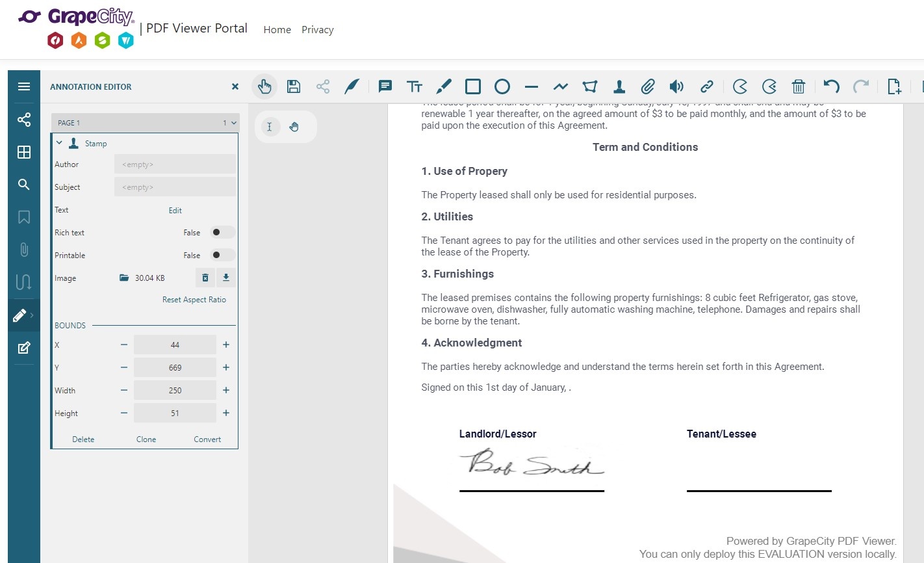This screenshot has height=563, width=924.
Task: Increase the Height value
Action: tap(226, 413)
